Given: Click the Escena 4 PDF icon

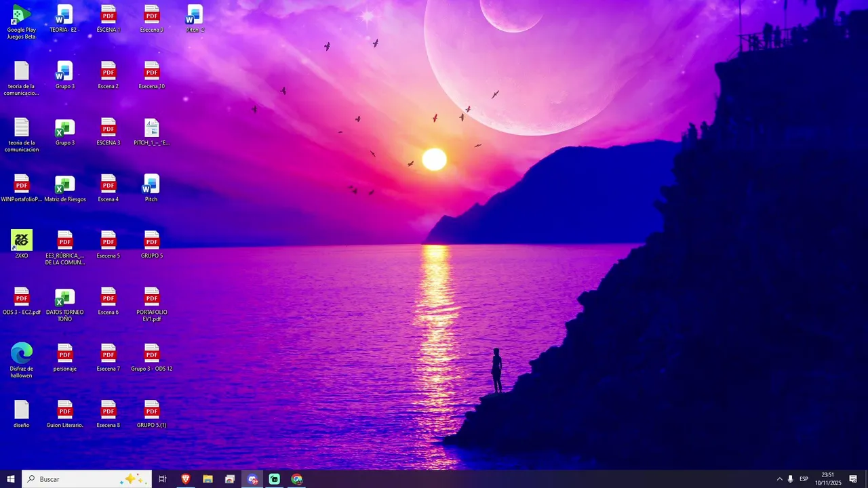Looking at the screenshot, I should [108, 188].
